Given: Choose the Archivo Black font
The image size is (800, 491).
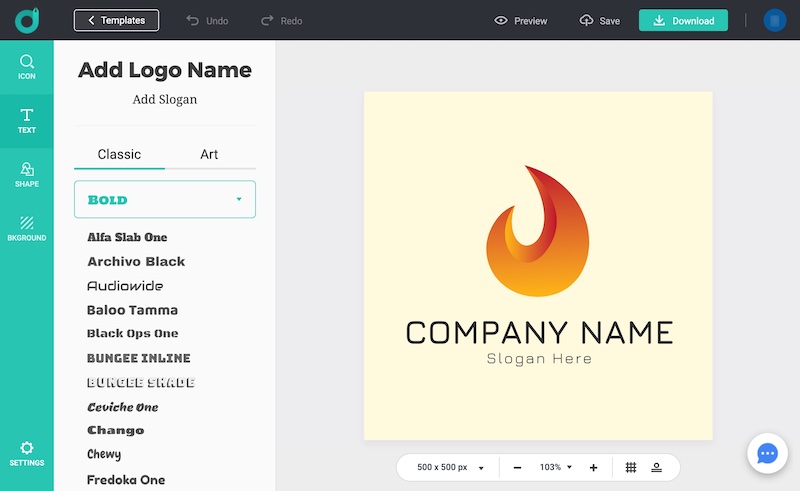Looking at the screenshot, I should tap(136, 261).
